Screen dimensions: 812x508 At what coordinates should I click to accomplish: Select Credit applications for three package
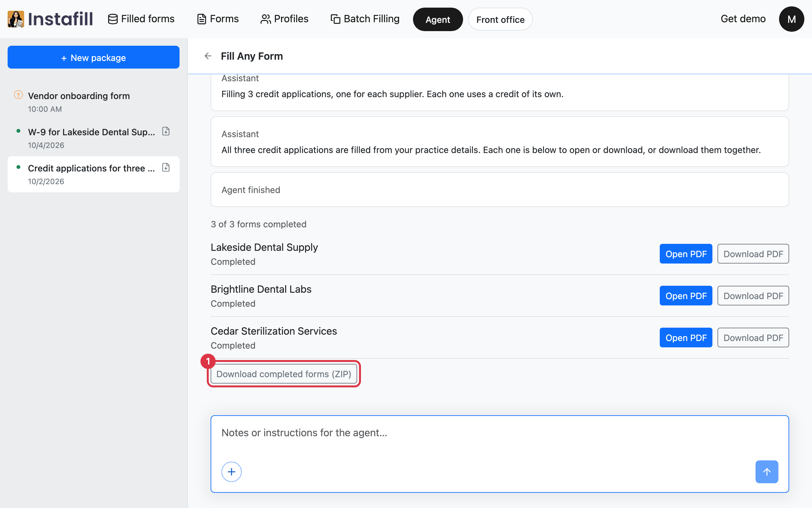(94, 174)
